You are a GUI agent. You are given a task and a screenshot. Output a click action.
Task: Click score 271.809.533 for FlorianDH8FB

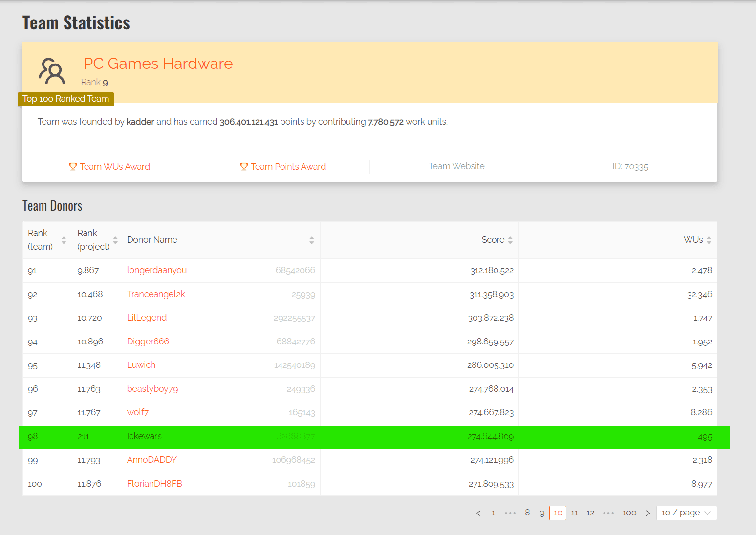pos(491,484)
